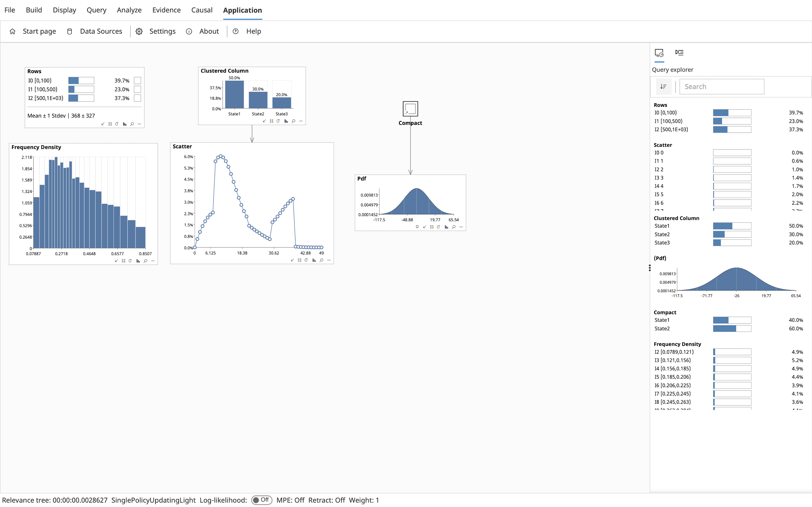Collapse the Scatter monitor with the minus control
Viewport: 812px width, 507px height.
tap(329, 260)
